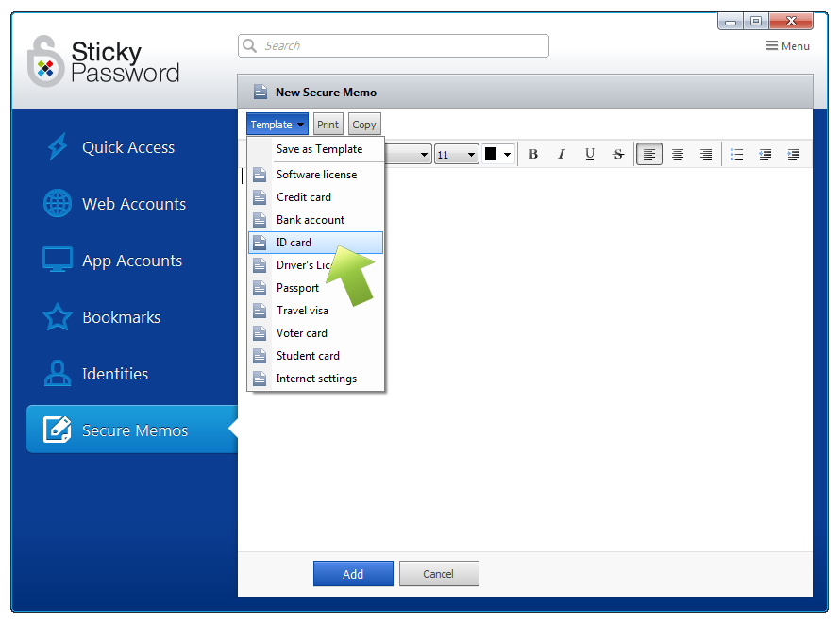Image resolution: width=840 pixels, height=624 pixels.
Task: Center align the text
Action: click(x=678, y=154)
